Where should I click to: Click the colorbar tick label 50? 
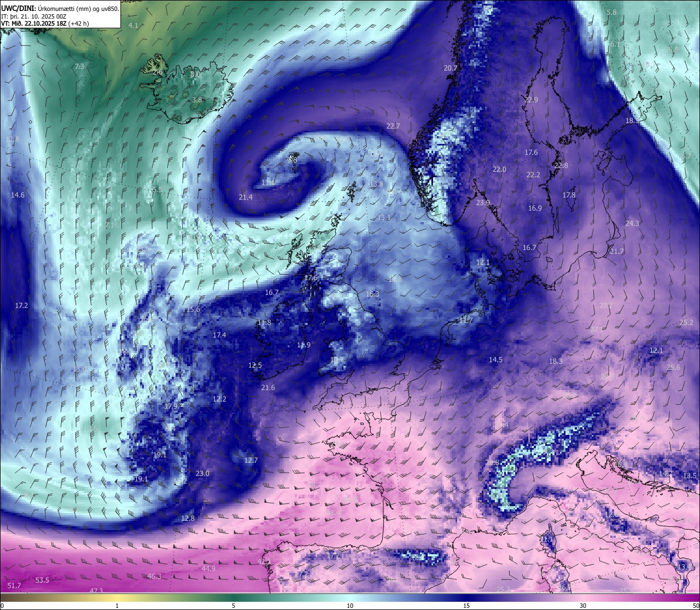[x=696, y=606]
